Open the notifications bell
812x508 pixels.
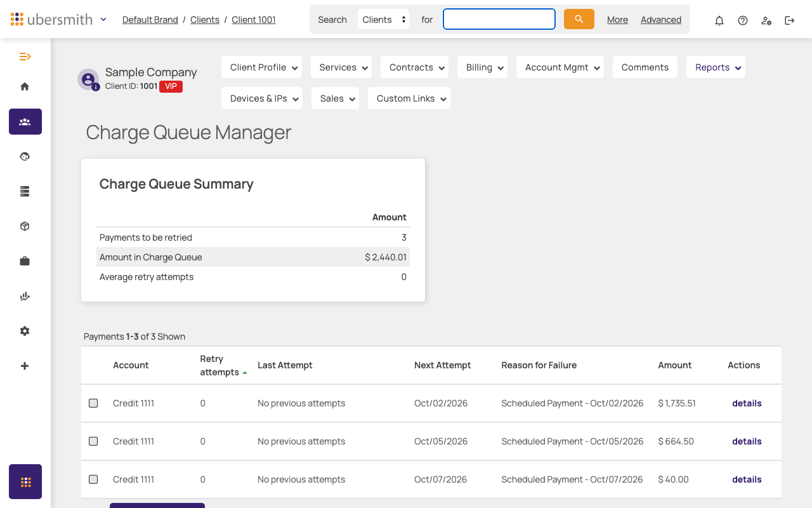tap(719, 20)
